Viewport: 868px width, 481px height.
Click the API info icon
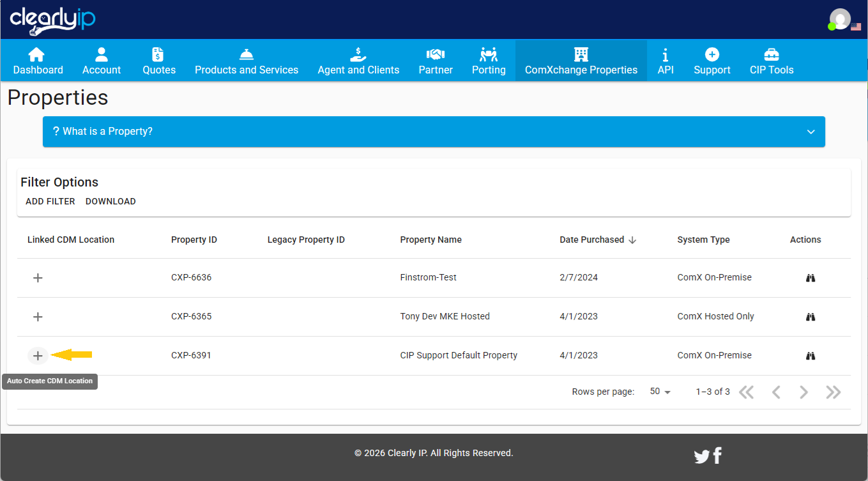tap(666, 60)
